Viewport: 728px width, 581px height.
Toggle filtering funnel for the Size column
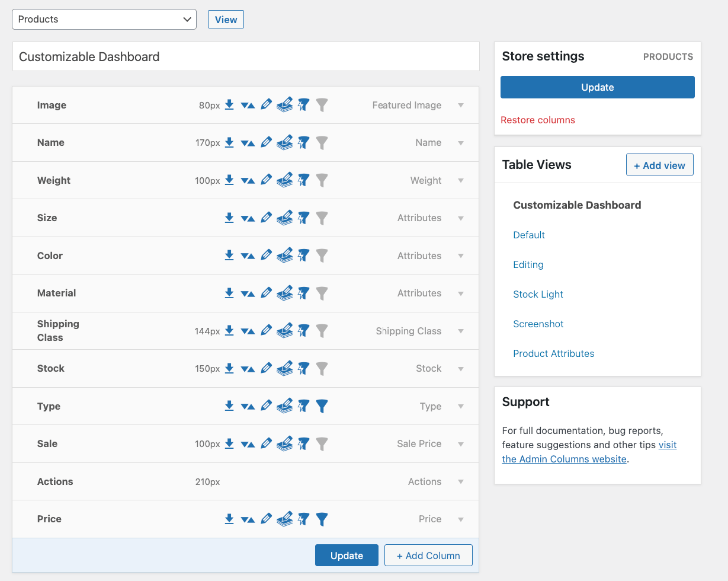pyautogui.click(x=322, y=218)
